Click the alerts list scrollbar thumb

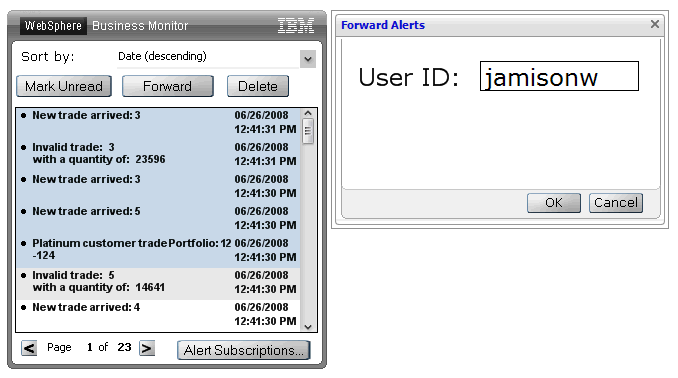308,131
